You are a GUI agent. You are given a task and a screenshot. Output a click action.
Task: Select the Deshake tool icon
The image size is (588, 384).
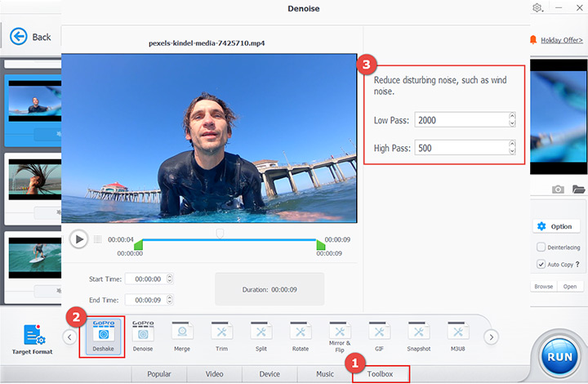[103, 335]
